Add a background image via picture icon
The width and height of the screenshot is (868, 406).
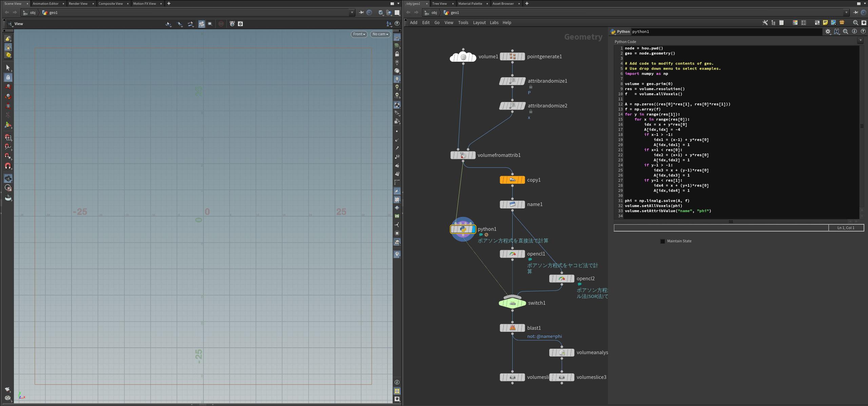(833, 23)
